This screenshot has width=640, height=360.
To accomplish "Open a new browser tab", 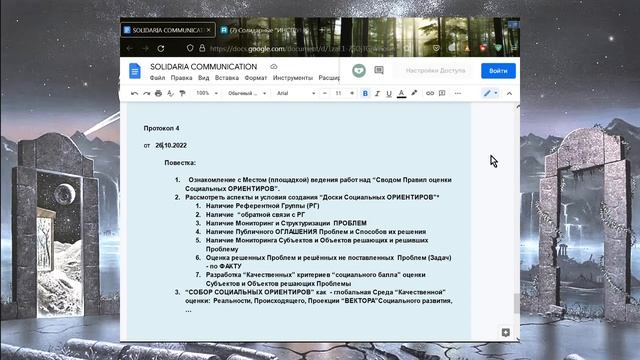I will [x=322, y=30].
